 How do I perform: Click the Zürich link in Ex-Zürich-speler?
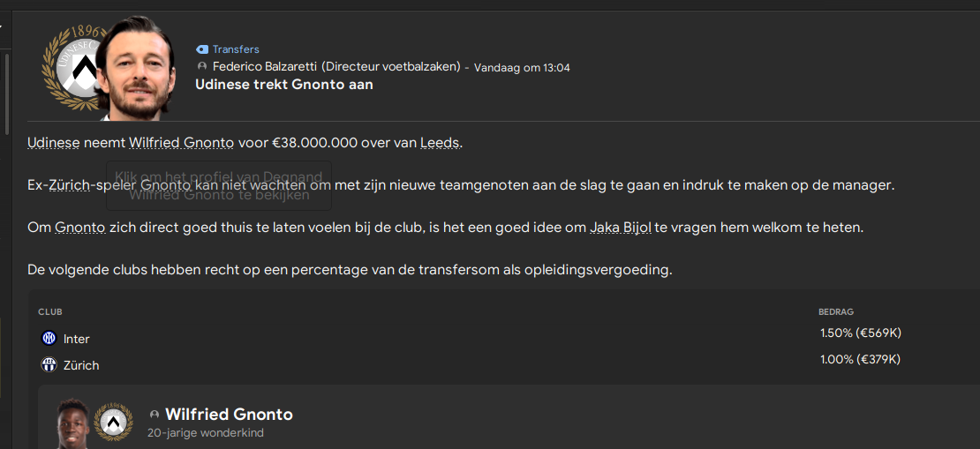[x=69, y=185]
